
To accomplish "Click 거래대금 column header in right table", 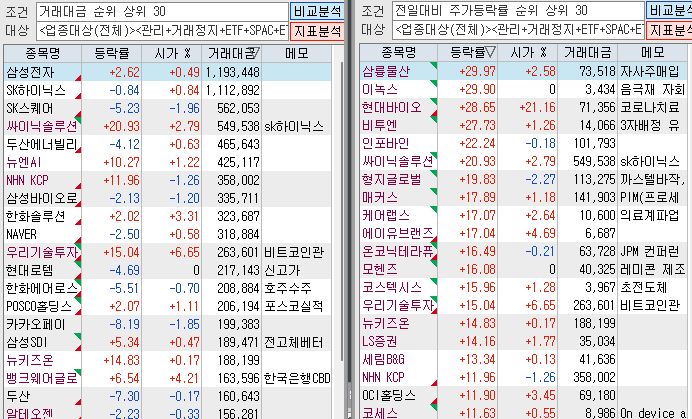I will pos(588,53).
